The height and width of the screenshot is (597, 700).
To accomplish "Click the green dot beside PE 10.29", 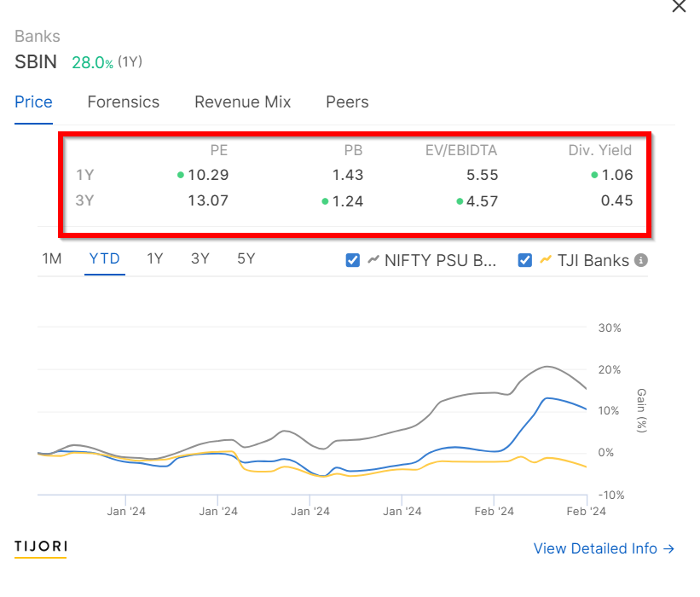I will 181,175.
